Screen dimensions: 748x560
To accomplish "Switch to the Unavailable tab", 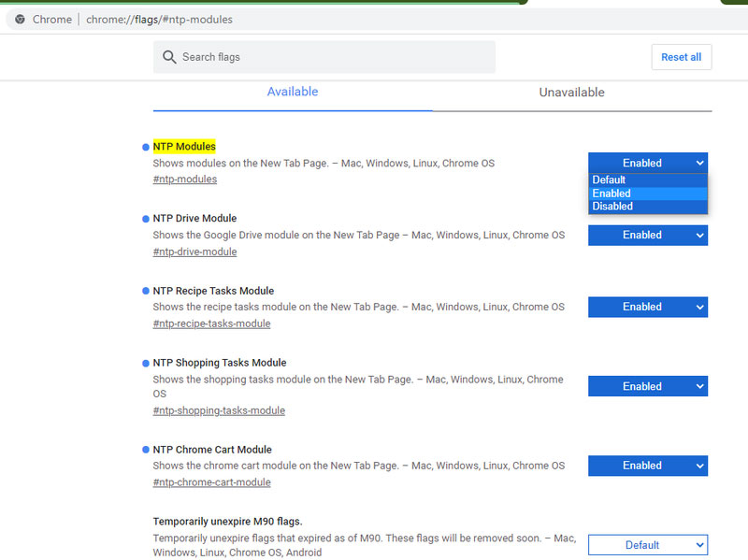I will [571, 92].
